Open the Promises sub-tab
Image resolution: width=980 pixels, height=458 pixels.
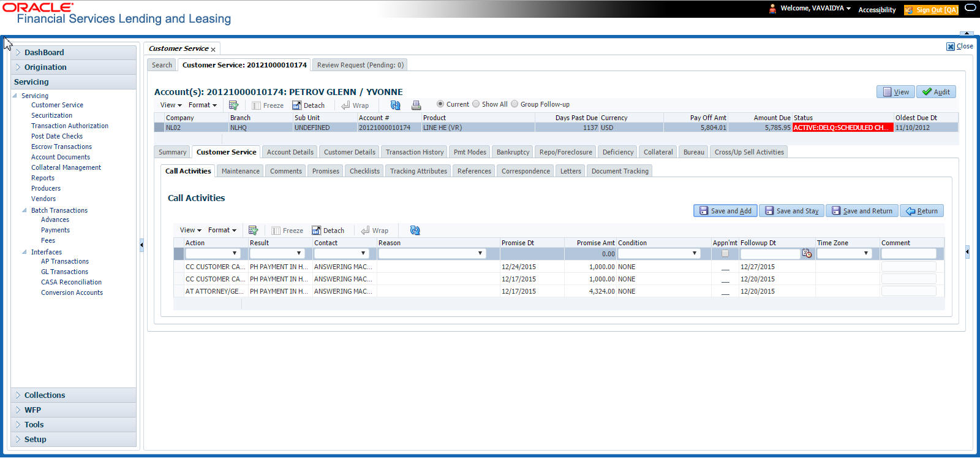pos(326,171)
